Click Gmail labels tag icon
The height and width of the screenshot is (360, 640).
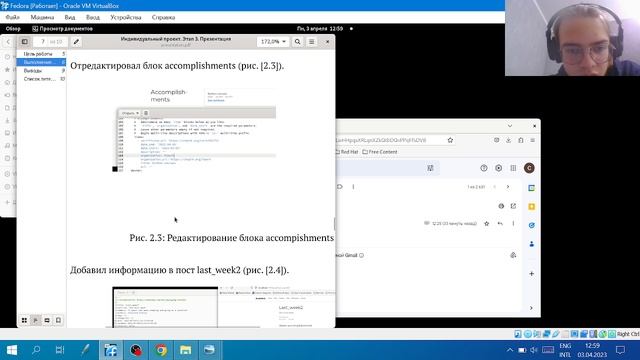click(x=340, y=187)
